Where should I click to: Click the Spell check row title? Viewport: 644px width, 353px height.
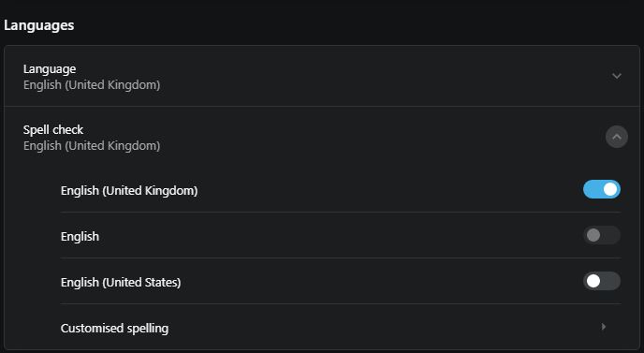(x=53, y=130)
